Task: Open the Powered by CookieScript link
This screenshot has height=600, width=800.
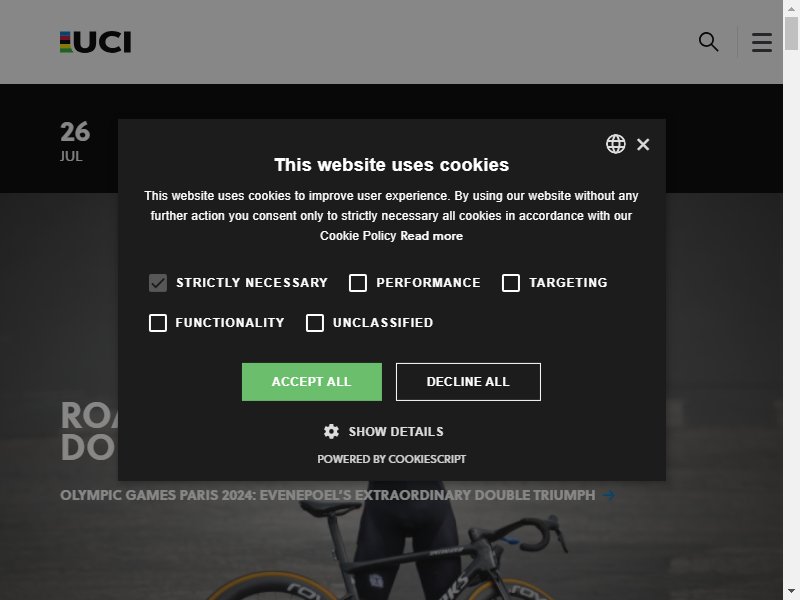Action: [x=392, y=459]
